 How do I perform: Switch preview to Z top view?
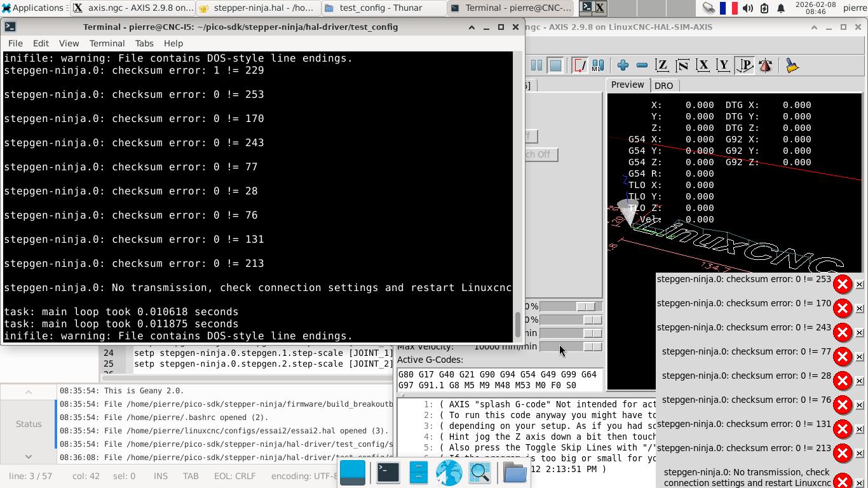[x=661, y=65]
